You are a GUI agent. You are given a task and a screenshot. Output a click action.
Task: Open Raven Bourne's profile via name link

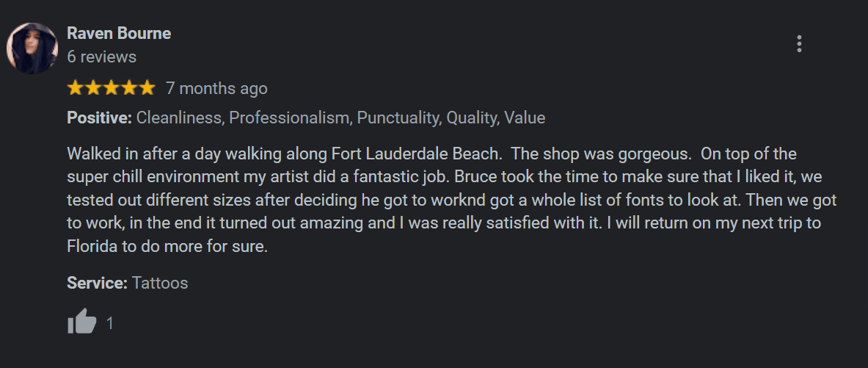coord(119,33)
